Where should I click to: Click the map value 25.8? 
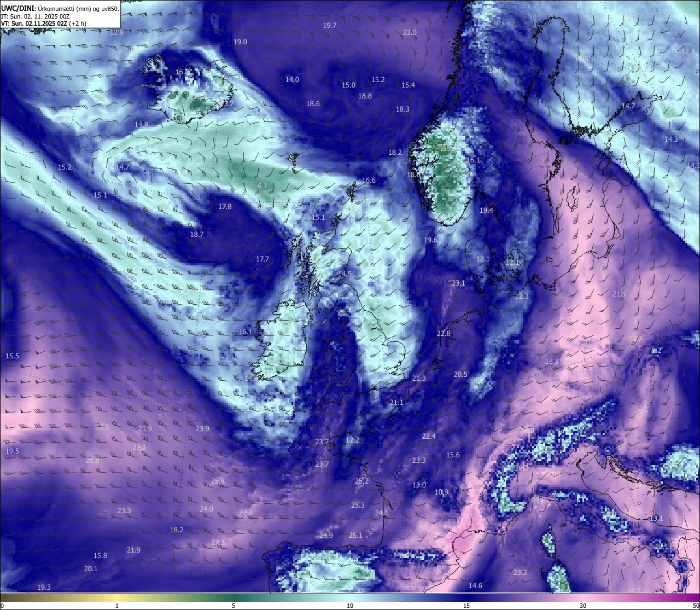218,481
